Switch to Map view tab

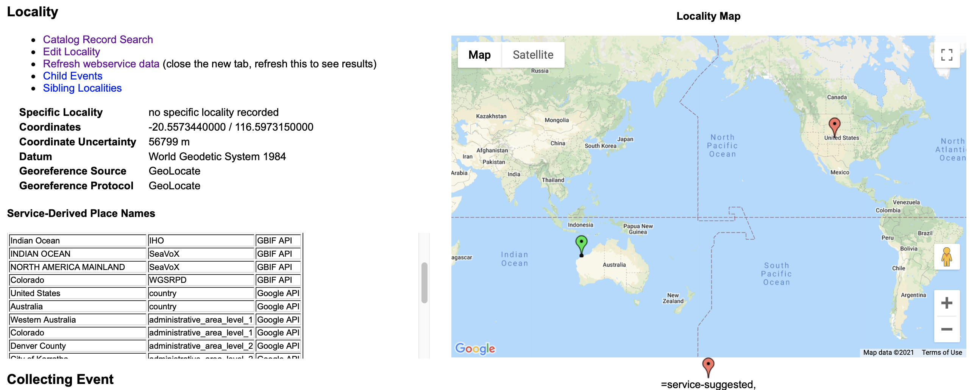pos(479,55)
